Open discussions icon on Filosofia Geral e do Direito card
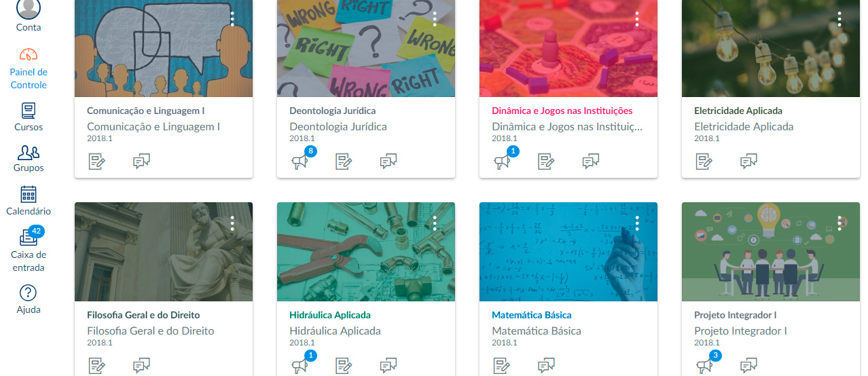The width and height of the screenshot is (868, 376). (x=141, y=366)
